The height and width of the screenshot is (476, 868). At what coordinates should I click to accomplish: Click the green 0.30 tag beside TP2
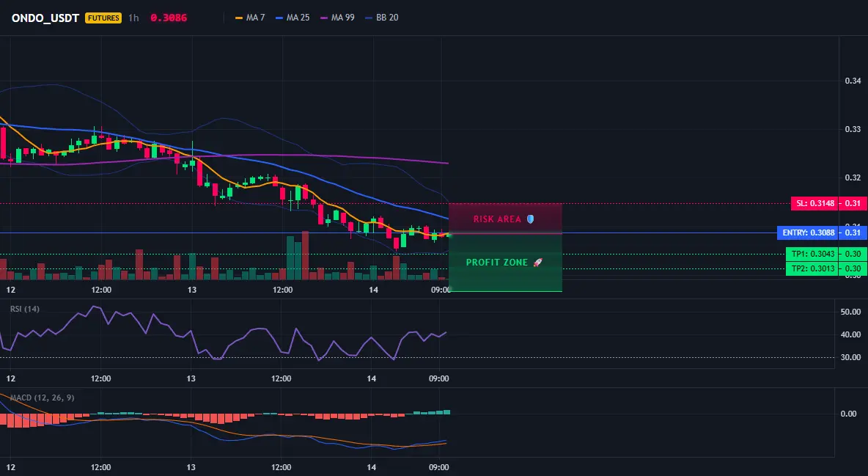[x=853, y=268]
